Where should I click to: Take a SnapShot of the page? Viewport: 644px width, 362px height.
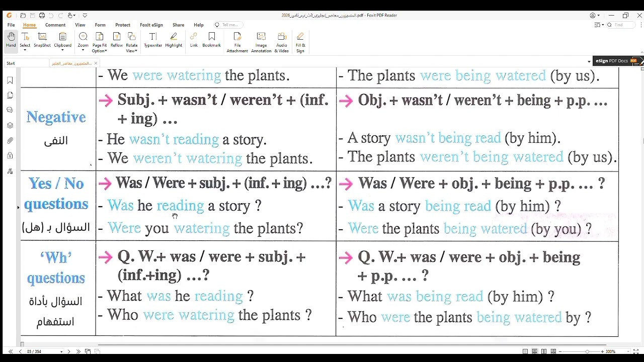42,40
